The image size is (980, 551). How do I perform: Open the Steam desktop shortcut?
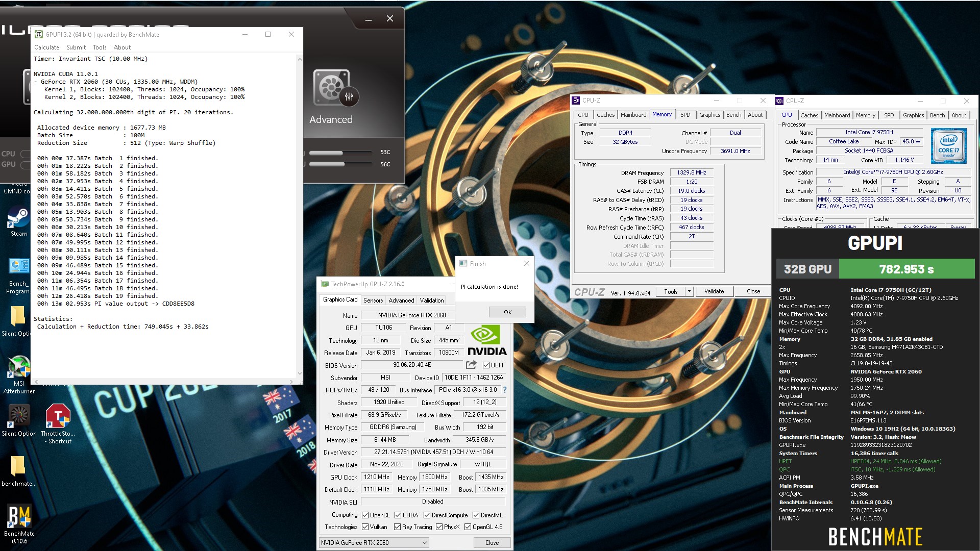(x=18, y=221)
